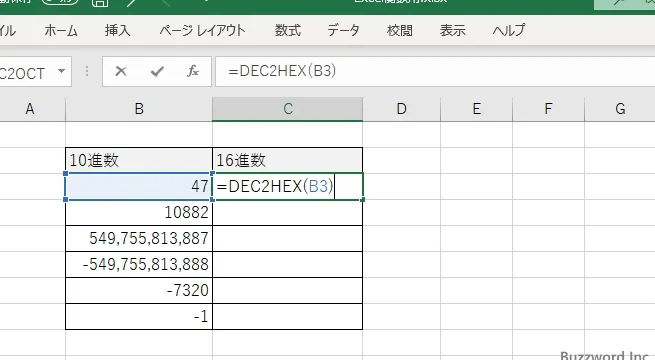Click the formula bar containing =DEC2HEX(B3)
The width and height of the screenshot is (655, 360).
point(435,71)
